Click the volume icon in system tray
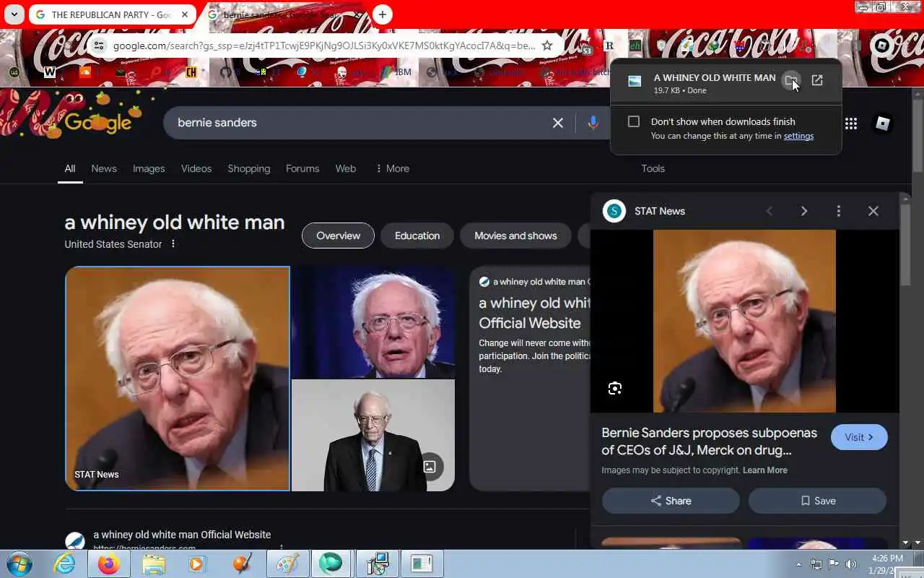 [851, 564]
